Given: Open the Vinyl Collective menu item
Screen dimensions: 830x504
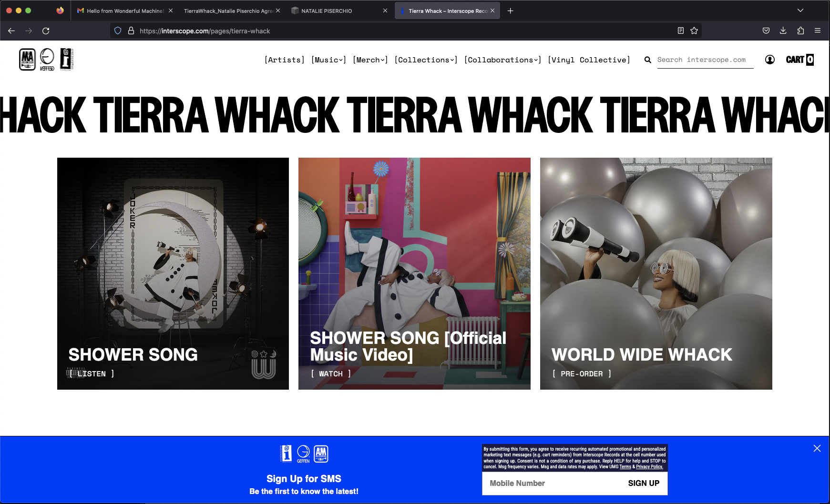Looking at the screenshot, I should 589,60.
